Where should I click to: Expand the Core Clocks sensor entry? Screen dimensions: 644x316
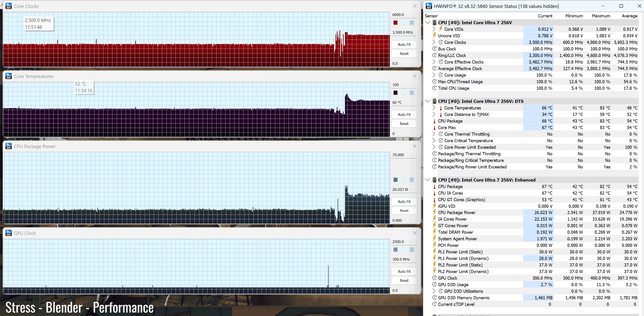pyautogui.click(x=434, y=42)
